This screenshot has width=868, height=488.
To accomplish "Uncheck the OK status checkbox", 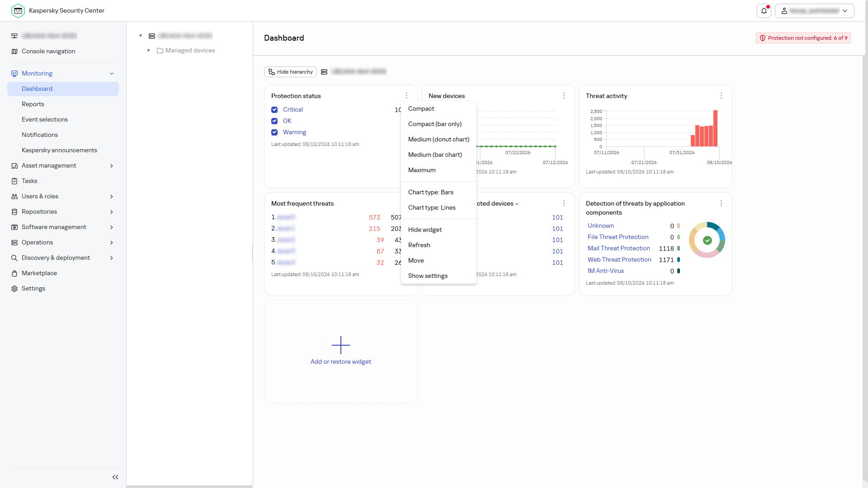I will click(274, 121).
